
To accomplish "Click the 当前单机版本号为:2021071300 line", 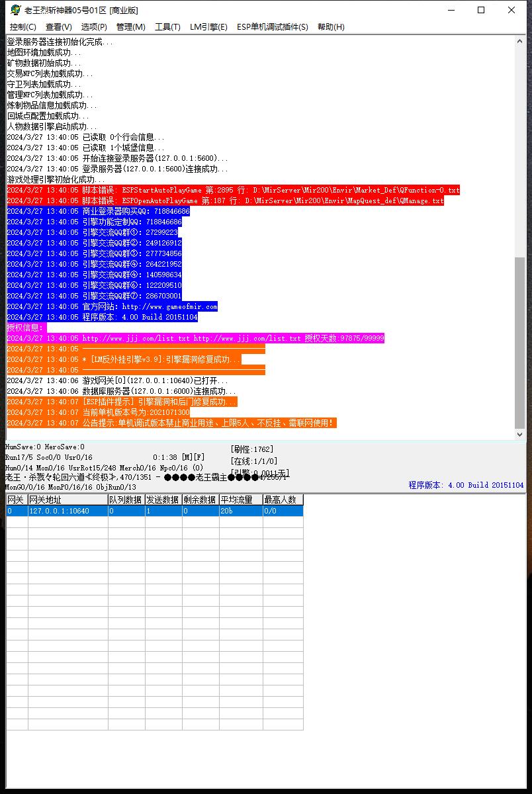I will [98, 412].
